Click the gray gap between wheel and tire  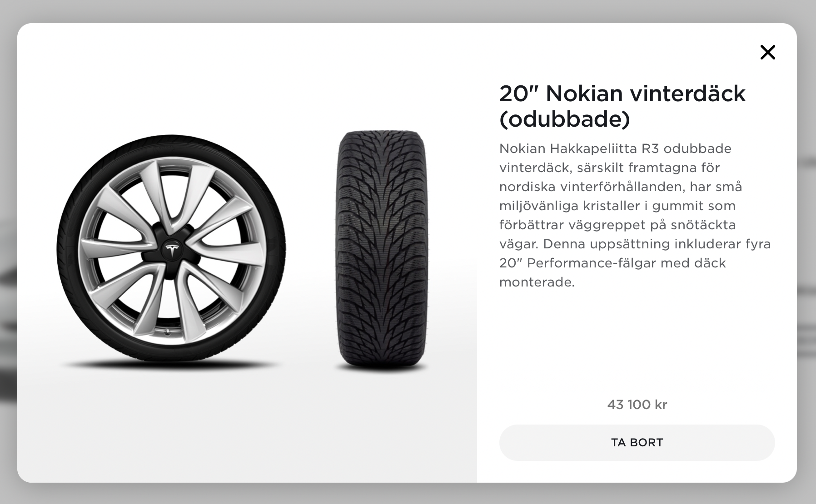click(311, 250)
